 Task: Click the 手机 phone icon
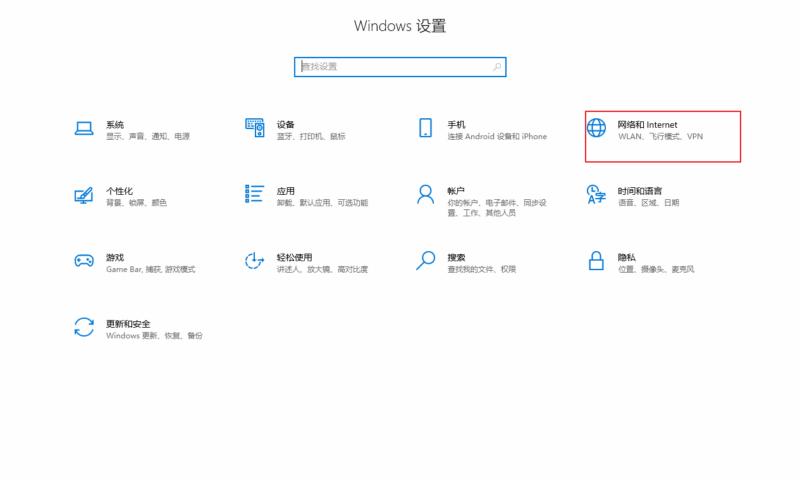(425, 128)
